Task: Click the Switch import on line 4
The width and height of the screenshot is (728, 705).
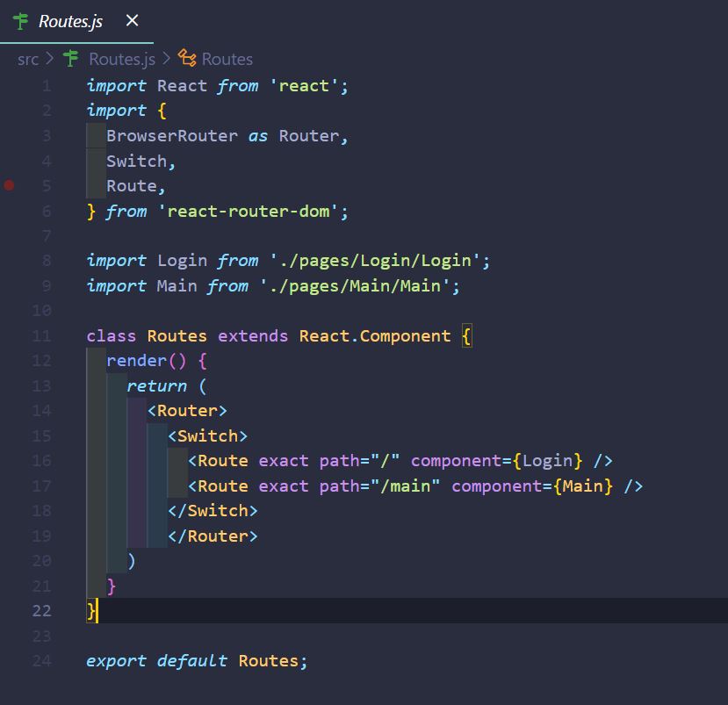Action: tap(136, 161)
